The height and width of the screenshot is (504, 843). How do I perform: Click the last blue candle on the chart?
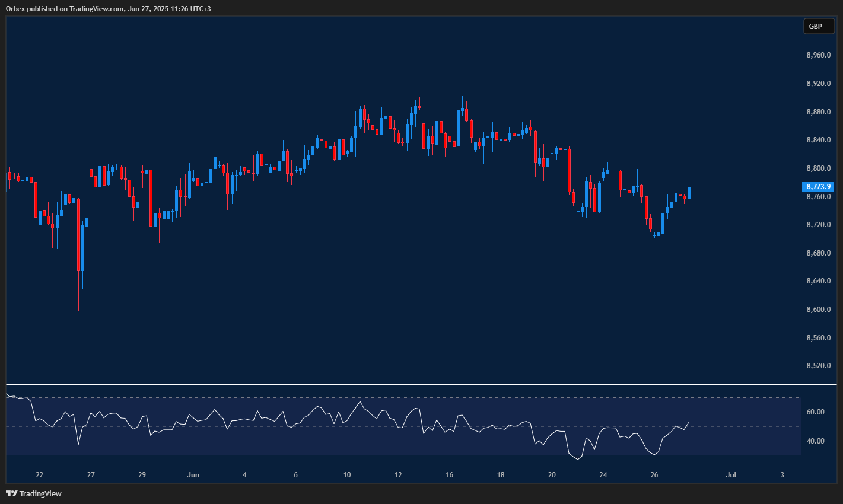pyautogui.click(x=689, y=193)
